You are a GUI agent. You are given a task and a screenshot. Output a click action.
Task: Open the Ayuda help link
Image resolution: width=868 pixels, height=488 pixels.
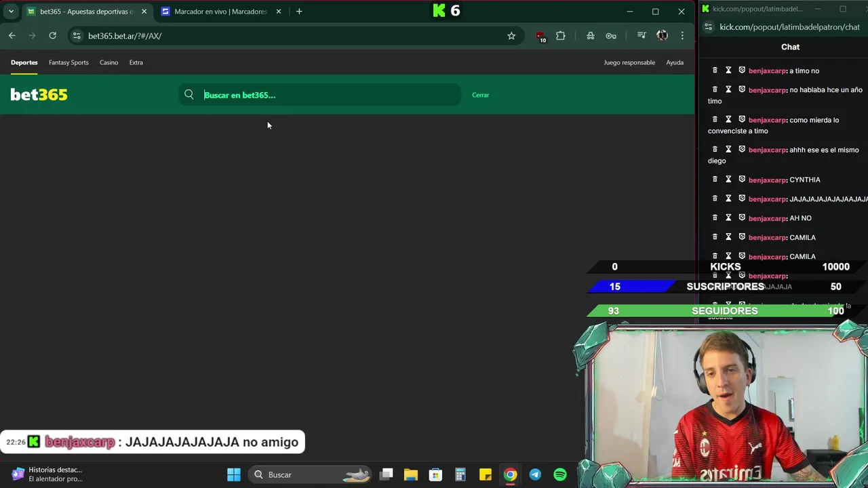(x=675, y=62)
